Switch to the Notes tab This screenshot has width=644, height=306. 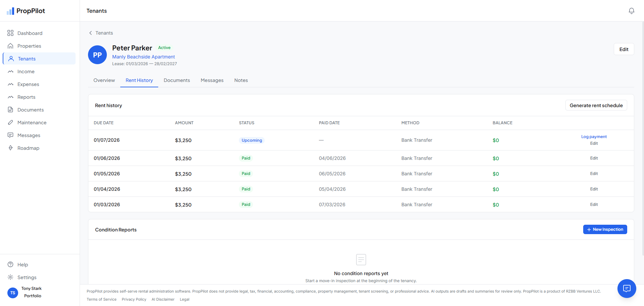pyautogui.click(x=241, y=80)
